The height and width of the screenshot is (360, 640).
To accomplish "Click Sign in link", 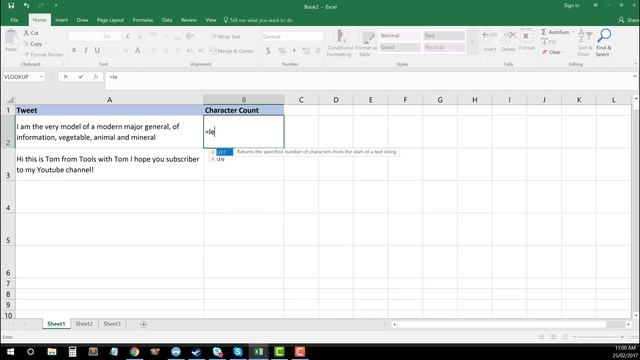I will [x=571, y=6].
